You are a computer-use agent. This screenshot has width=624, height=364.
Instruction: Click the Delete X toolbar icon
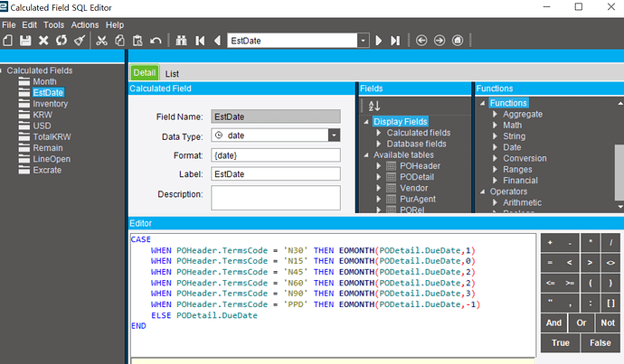(x=43, y=41)
